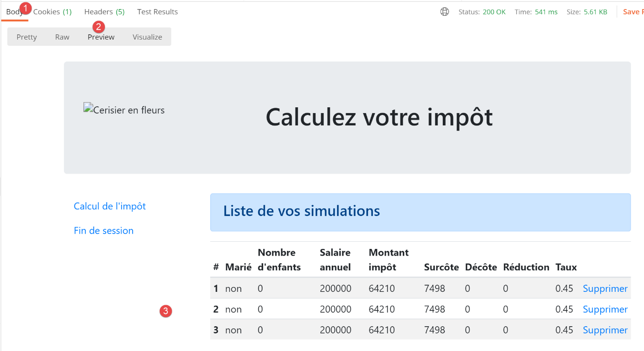
Task: Select the Visualize view mode
Action: [x=147, y=37]
